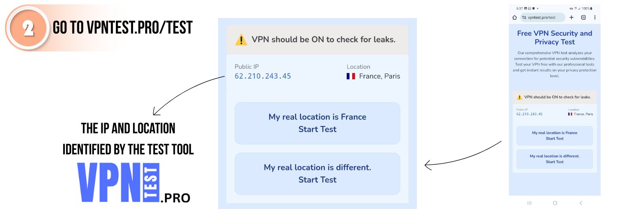The image size is (644, 215).
Task: Open site info icon in the address bar
Action: click(x=524, y=18)
